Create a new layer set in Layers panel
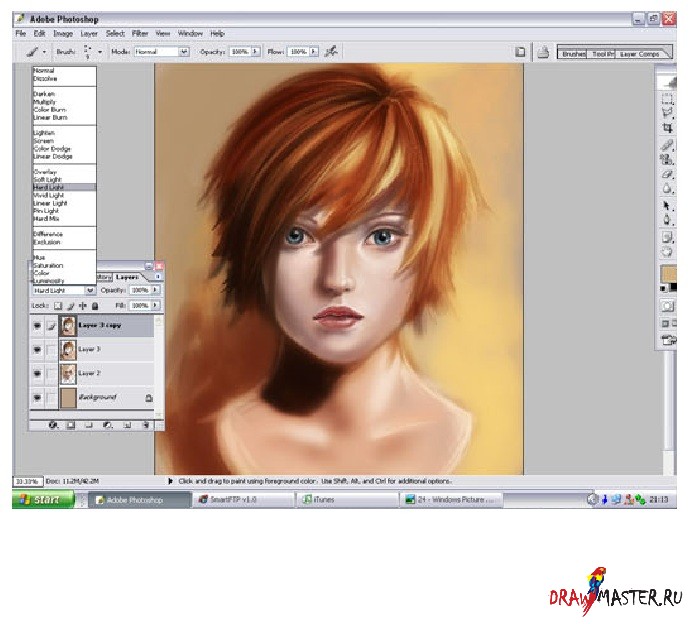Viewport: 690px width, 624px height. click(x=88, y=425)
